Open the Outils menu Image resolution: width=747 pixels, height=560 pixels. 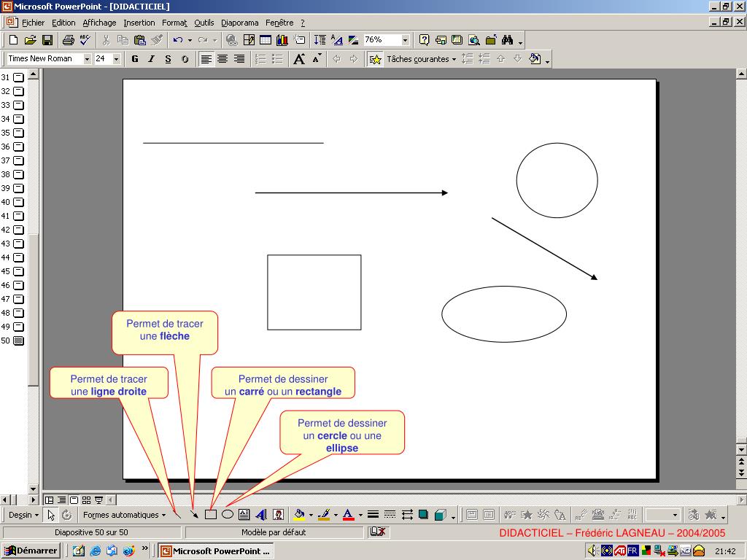click(204, 23)
